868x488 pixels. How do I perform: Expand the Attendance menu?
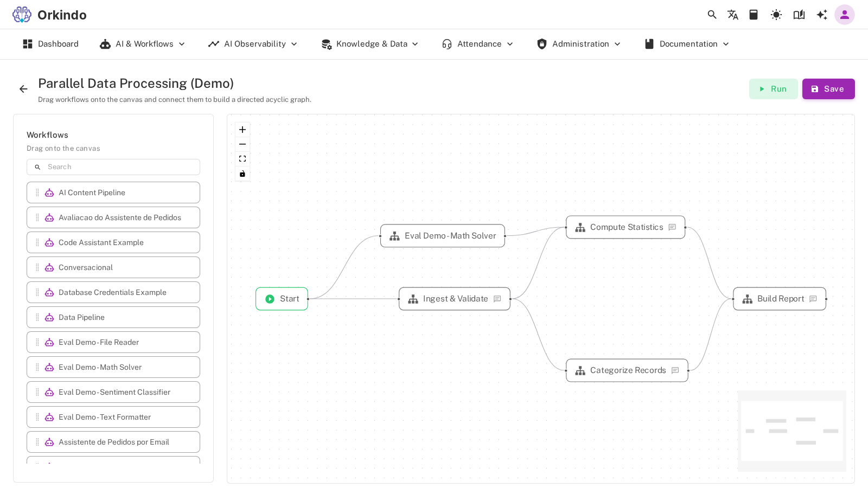click(477, 44)
